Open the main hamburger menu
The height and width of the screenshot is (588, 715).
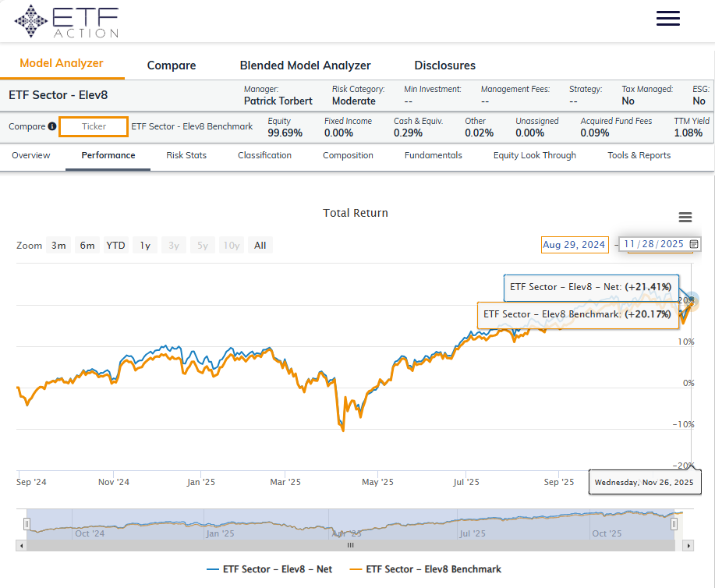668,19
